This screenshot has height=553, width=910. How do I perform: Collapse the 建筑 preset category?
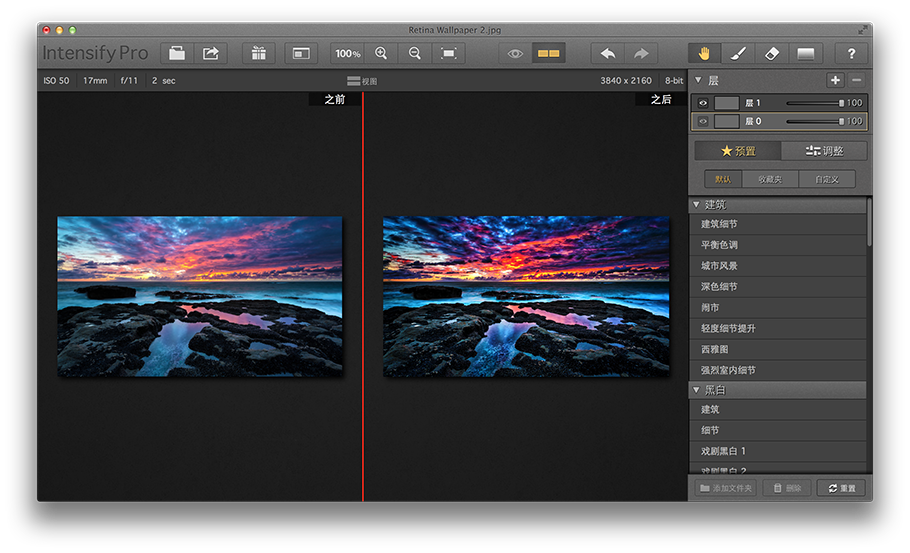pyautogui.click(x=696, y=205)
